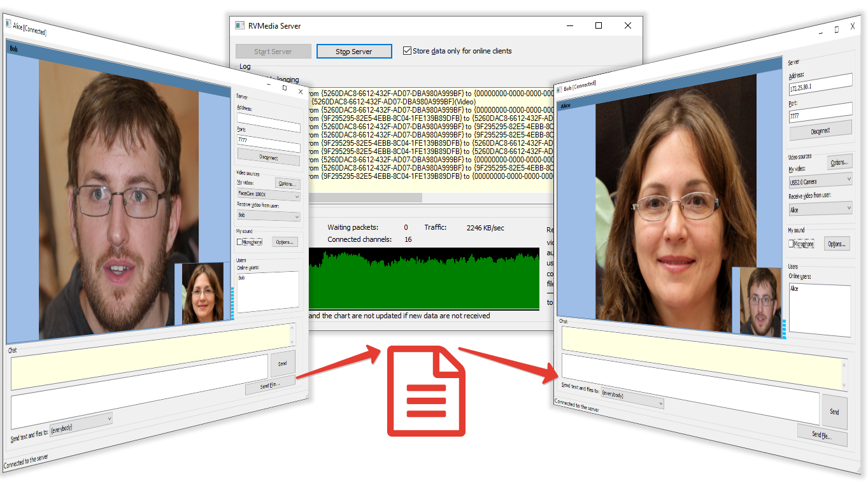Uncheck Store data only for online clients
This screenshot has height=485, width=868.
[x=408, y=51]
